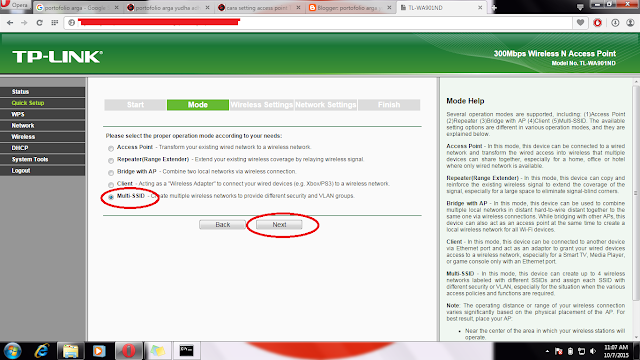The width and height of the screenshot is (640, 360).
Task: Click the Mode Help heading
Action: coord(465,101)
